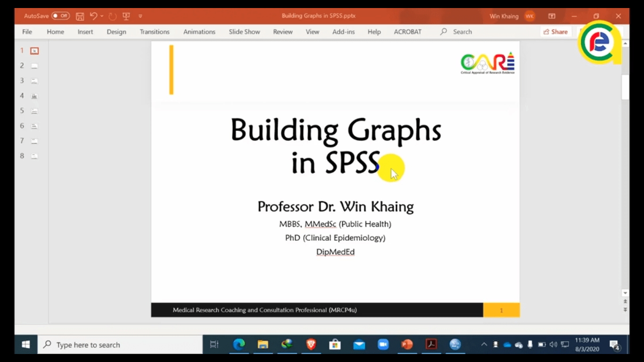Click the vertical scrollbar down arrow
The height and width of the screenshot is (362, 644).
coord(626,293)
